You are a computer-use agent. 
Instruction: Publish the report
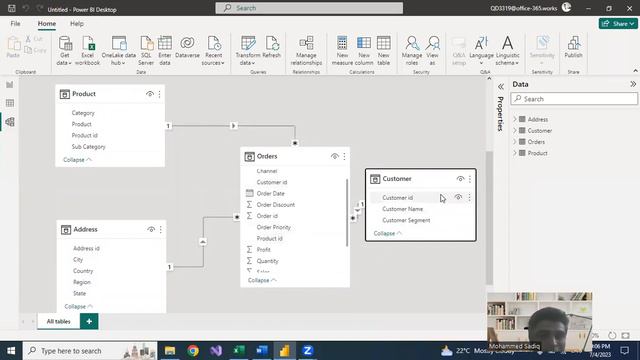coord(573,47)
